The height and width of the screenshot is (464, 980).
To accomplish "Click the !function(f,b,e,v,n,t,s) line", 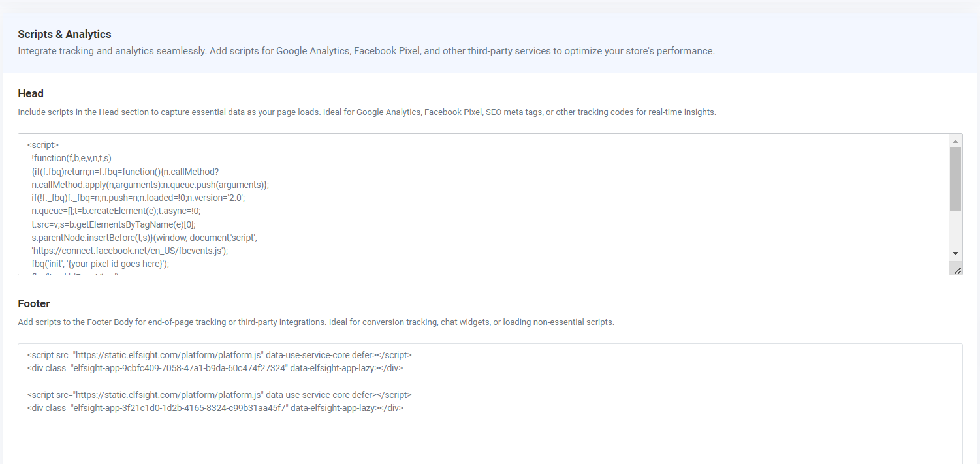I will pyautogui.click(x=72, y=158).
